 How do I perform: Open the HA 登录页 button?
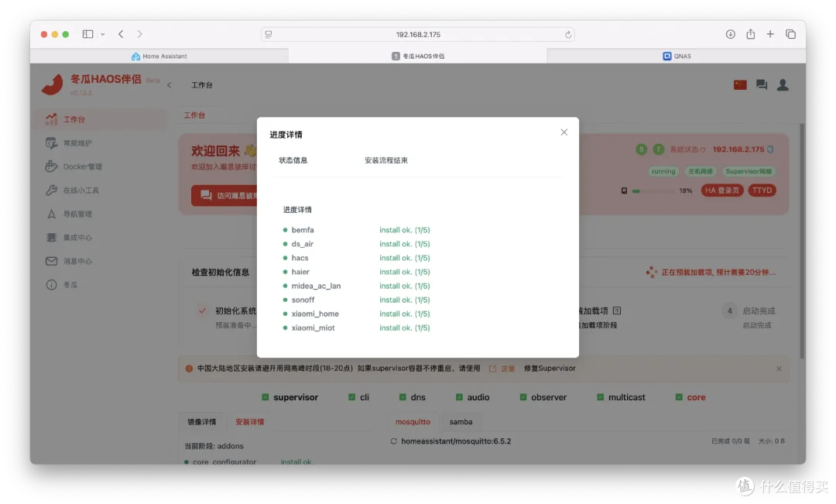[722, 190]
